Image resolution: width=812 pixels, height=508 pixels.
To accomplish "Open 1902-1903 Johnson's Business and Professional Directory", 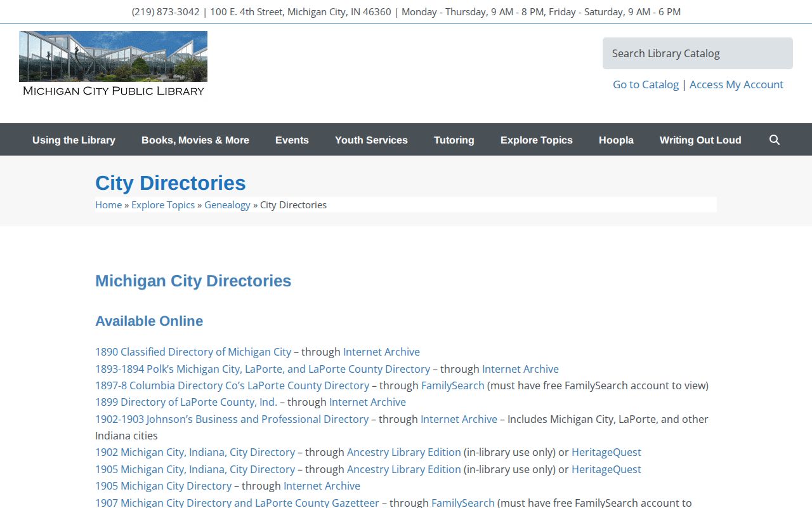I will [232, 419].
